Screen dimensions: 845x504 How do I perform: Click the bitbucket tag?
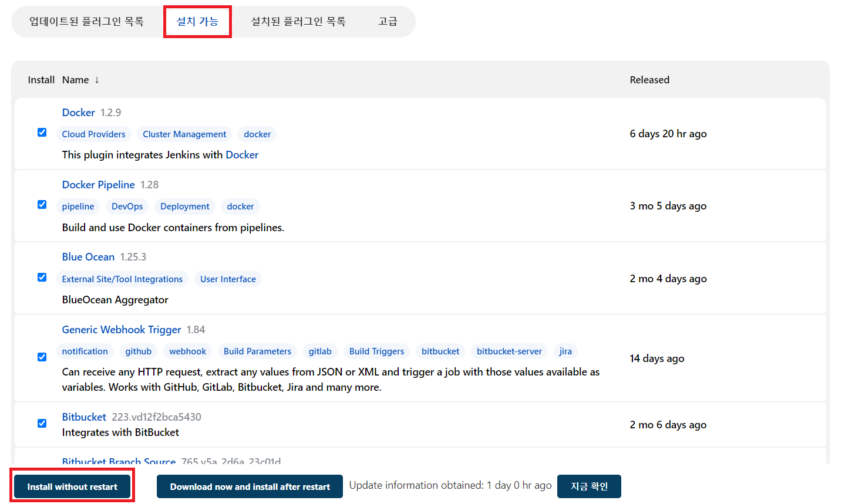440,351
